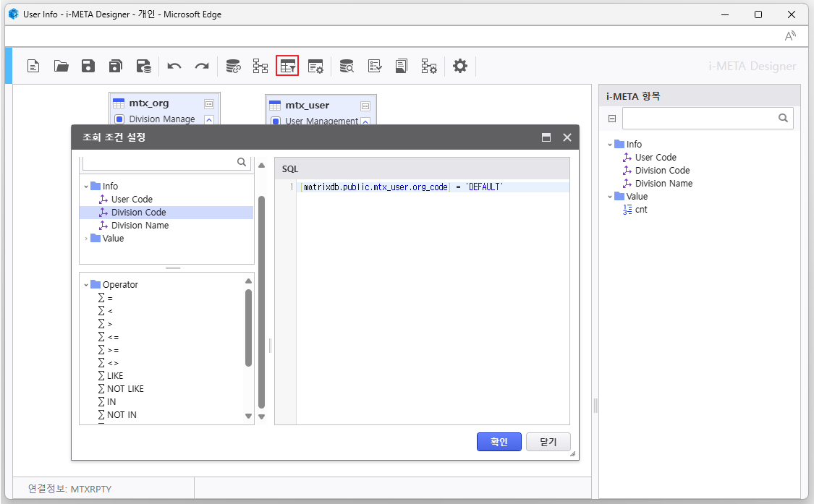The image size is (814, 504).
Task: Click into the SQL editor line 1
Action: 433,187
